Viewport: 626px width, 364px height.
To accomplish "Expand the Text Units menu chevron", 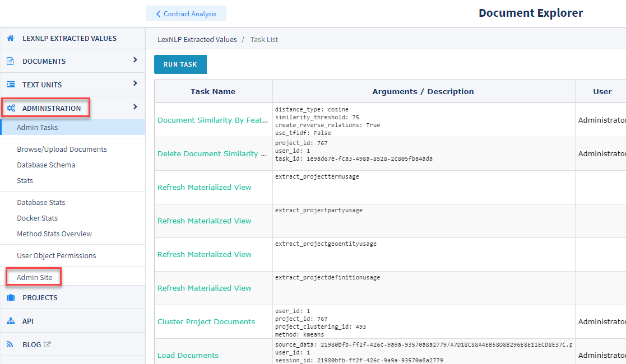I will click(x=135, y=83).
